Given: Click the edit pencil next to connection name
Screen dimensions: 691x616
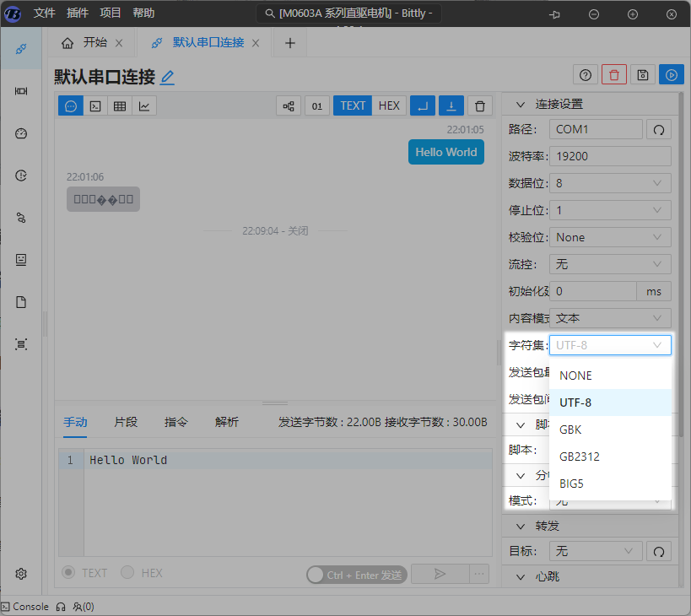Looking at the screenshot, I should pos(167,78).
